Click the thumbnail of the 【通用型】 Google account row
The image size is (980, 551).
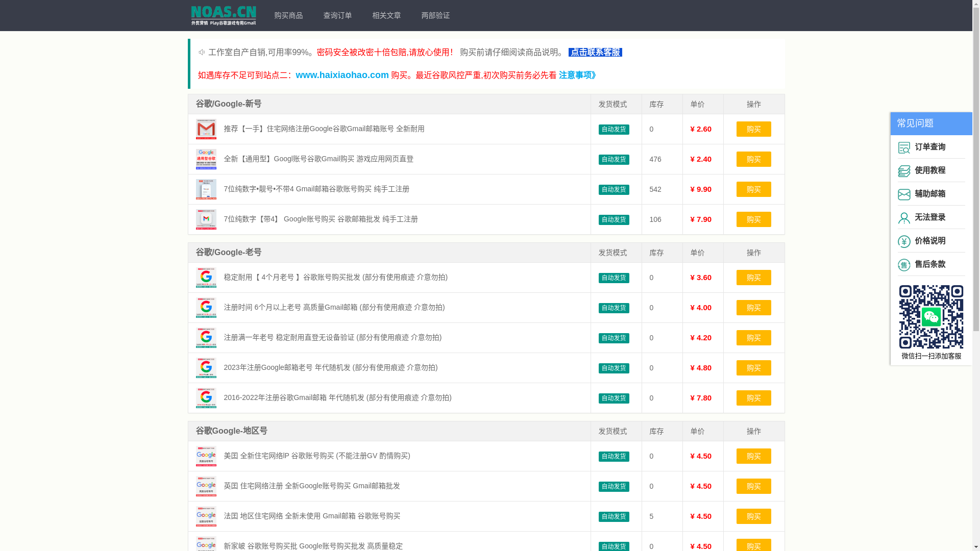coord(206,159)
